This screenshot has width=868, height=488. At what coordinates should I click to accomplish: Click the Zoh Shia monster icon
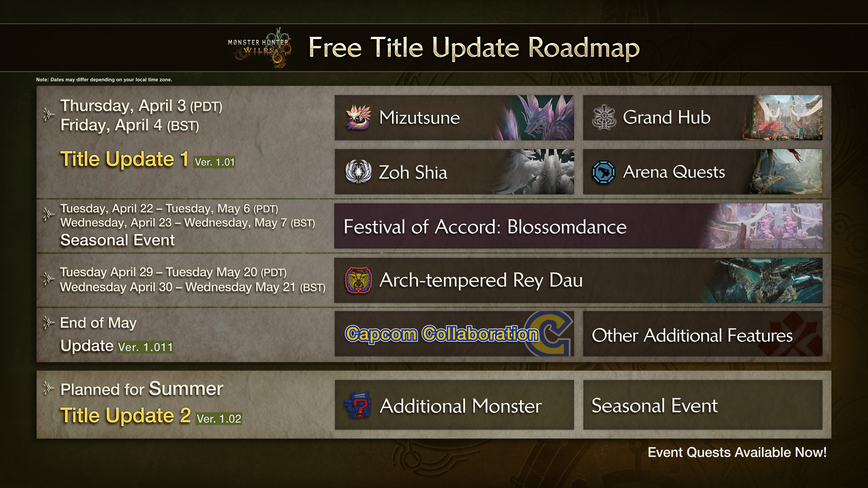coord(359,172)
